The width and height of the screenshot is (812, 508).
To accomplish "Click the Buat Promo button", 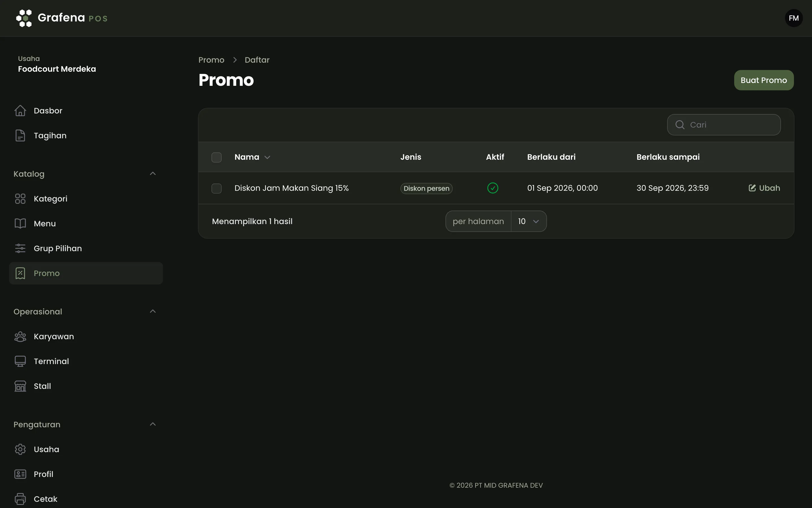I will 764,80.
